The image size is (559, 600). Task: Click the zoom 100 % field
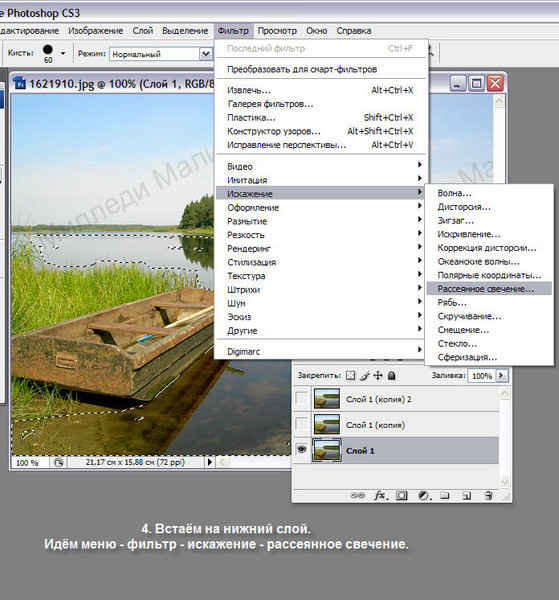click(x=30, y=463)
